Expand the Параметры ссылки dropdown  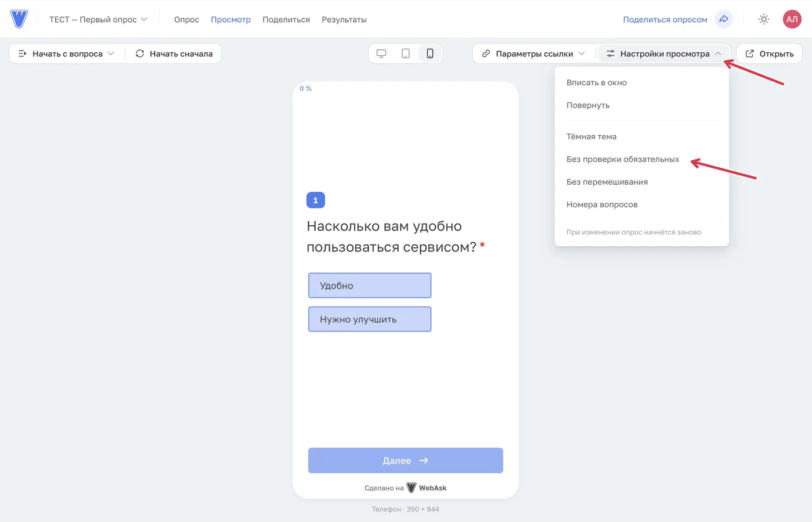534,53
